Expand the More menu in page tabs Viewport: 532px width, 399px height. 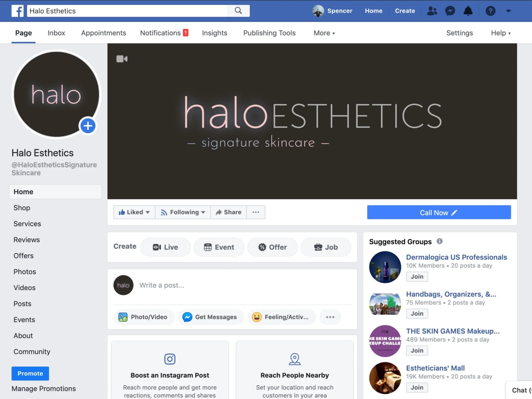(324, 33)
